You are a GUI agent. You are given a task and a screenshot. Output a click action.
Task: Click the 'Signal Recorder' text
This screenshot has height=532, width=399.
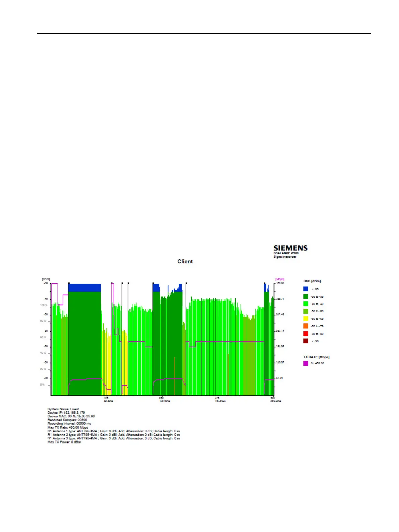[x=285, y=257]
